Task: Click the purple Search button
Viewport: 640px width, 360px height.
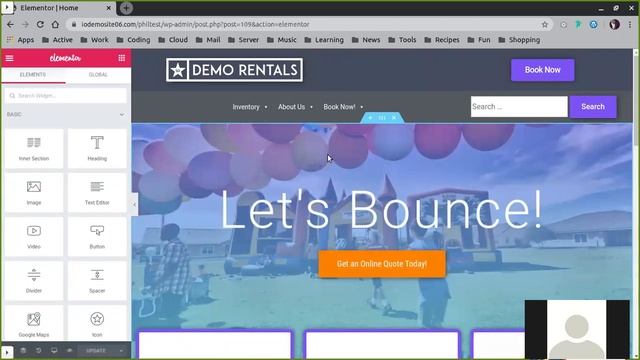Action: [x=593, y=107]
